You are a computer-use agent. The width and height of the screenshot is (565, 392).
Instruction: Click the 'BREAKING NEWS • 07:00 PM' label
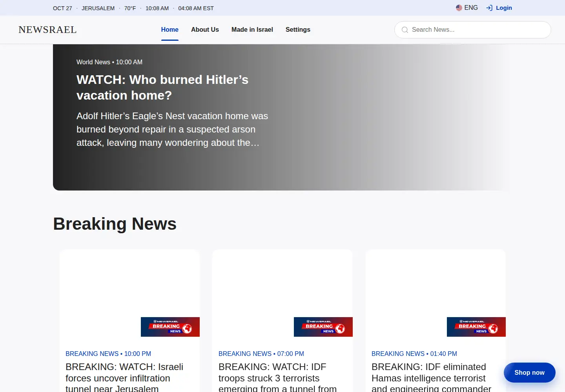(261, 354)
